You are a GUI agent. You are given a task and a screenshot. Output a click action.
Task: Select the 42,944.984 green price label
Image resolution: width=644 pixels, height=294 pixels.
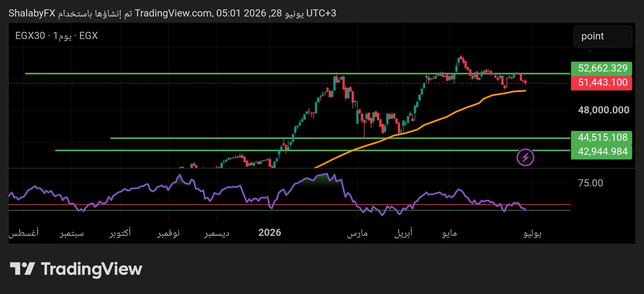(601, 152)
